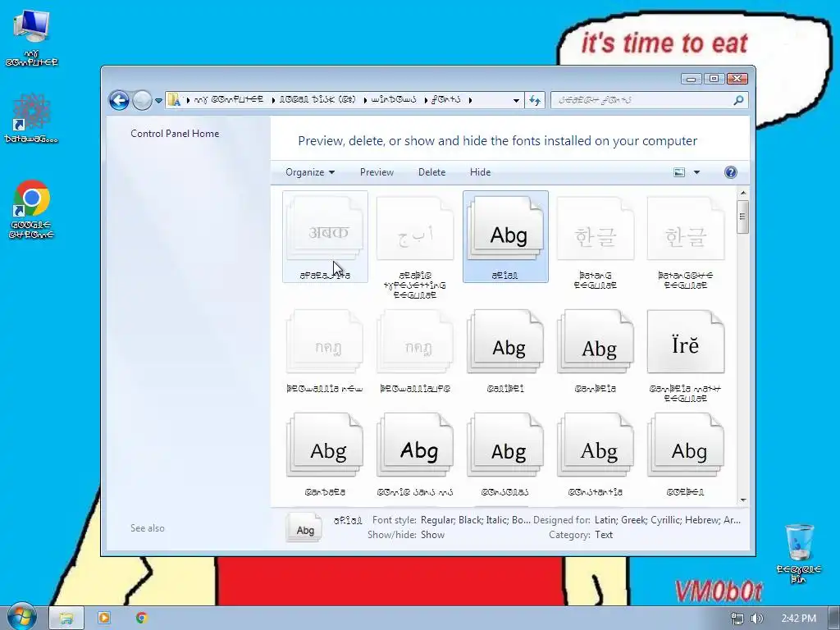The width and height of the screenshot is (840, 630).
Task: Expand the arrow after Fonts in breadcrumb
Action: pos(470,100)
